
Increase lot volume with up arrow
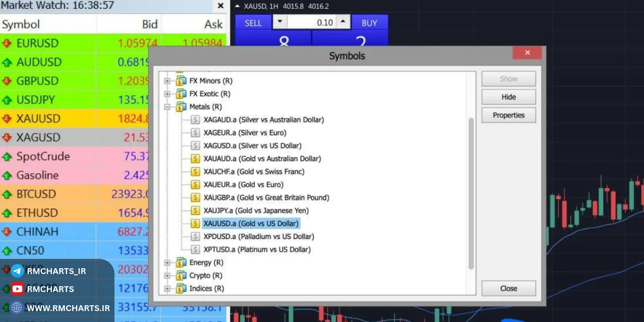[x=343, y=22]
